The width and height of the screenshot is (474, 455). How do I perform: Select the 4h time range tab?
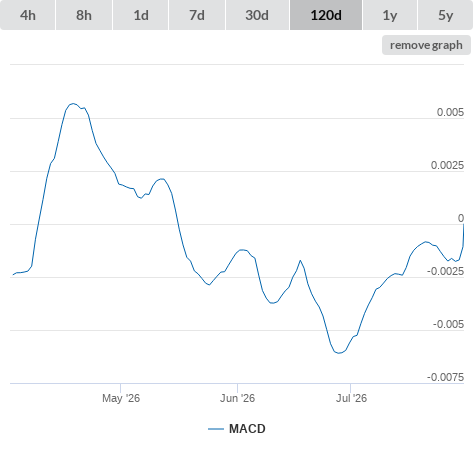click(x=28, y=15)
